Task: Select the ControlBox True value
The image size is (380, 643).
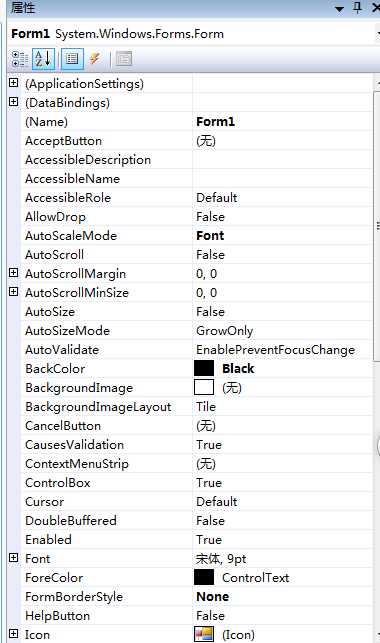Action: pos(209,483)
